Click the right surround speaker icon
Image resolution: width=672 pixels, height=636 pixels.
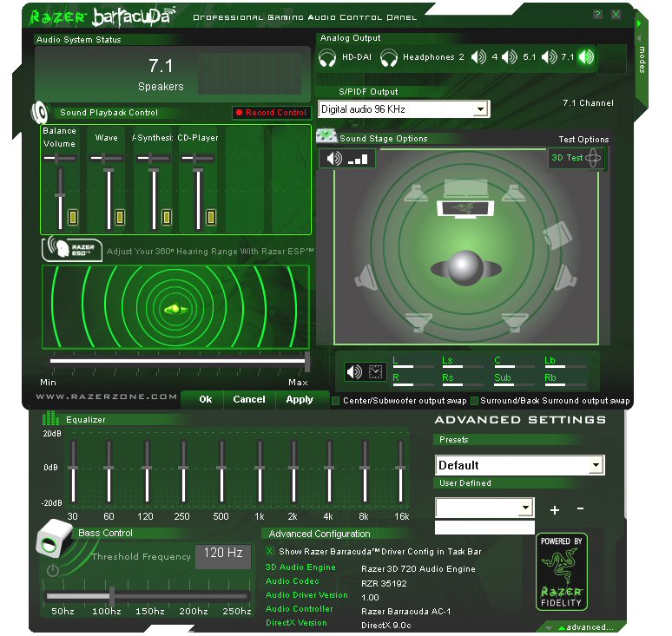[x=566, y=277]
